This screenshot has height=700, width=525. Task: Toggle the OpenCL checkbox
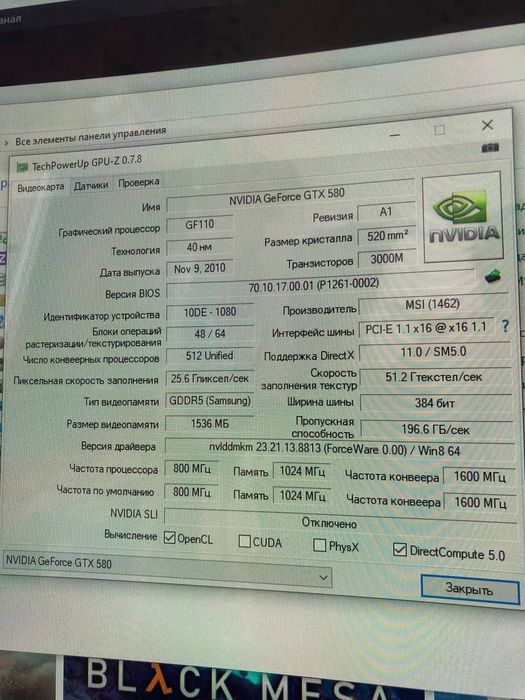(169, 538)
